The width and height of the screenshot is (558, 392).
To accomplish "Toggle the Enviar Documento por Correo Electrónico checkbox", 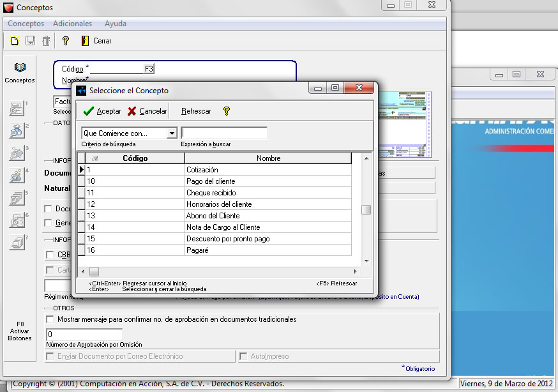I will tap(50, 356).
